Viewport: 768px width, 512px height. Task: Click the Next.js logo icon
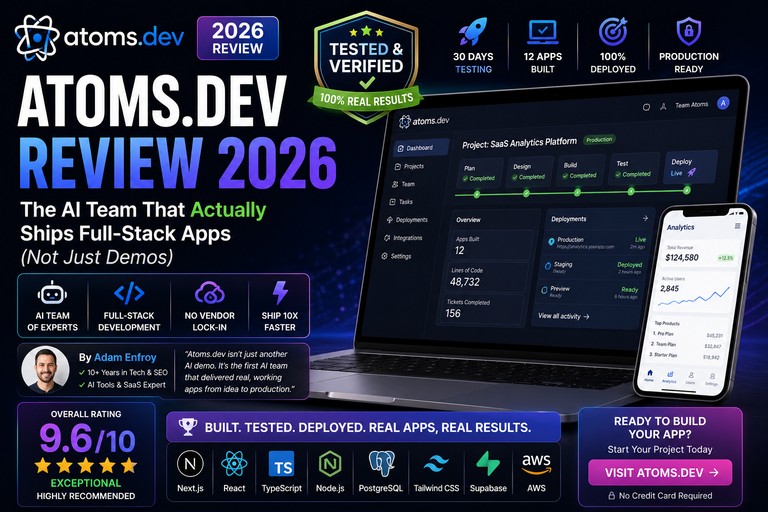tap(190, 463)
